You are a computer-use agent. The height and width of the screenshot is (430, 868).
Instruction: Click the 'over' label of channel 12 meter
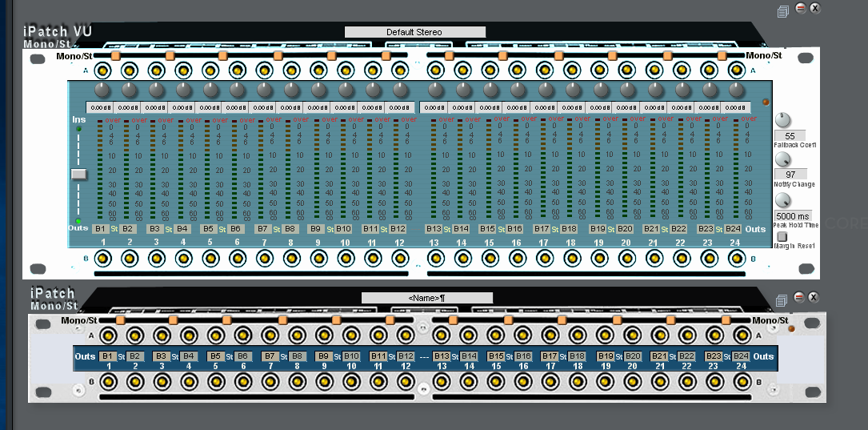coord(409,119)
